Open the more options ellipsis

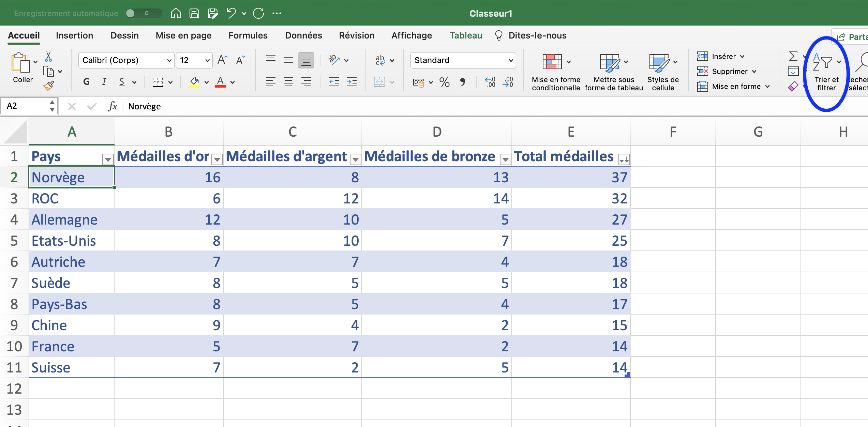[x=277, y=13]
